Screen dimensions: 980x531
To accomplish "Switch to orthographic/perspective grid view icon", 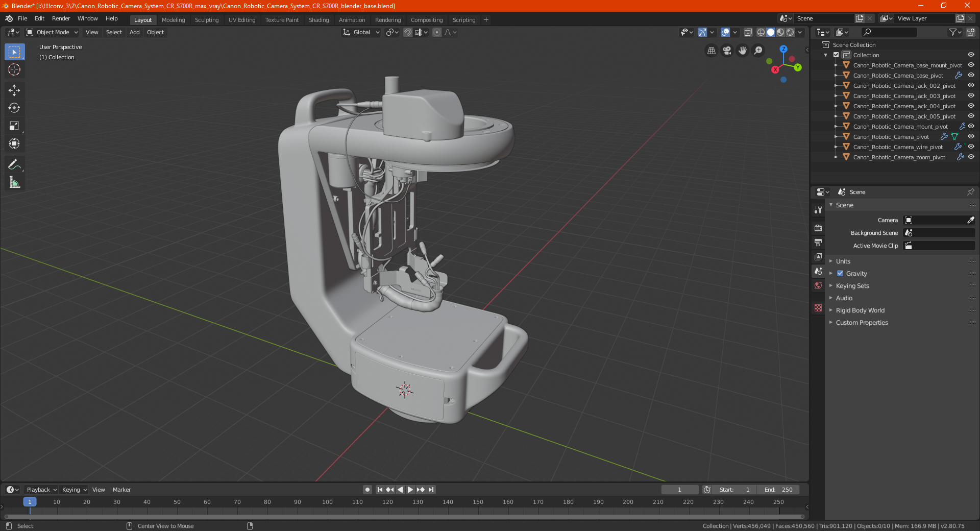I will pyautogui.click(x=712, y=51).
